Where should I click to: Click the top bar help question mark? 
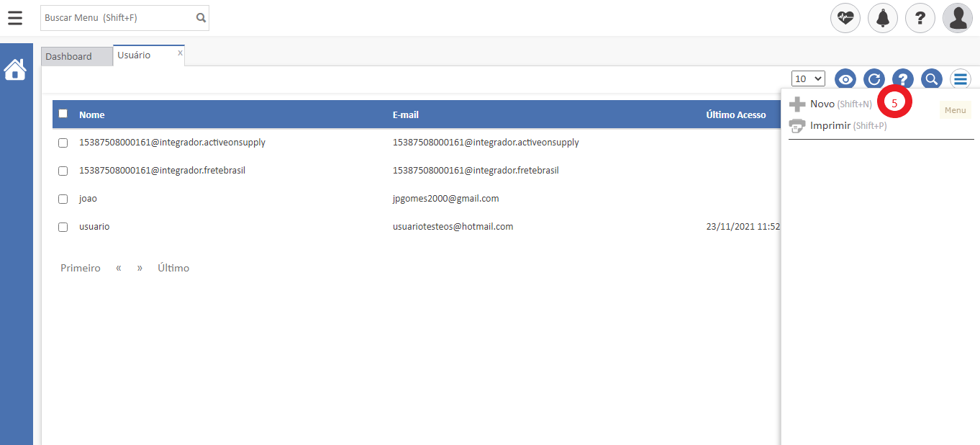click(920, 18)
